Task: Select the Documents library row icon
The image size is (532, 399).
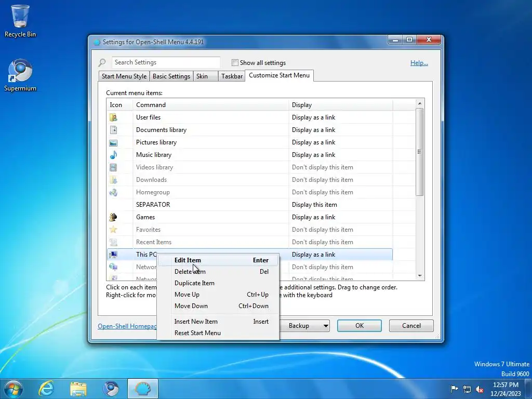Action: tap(113, 130)
